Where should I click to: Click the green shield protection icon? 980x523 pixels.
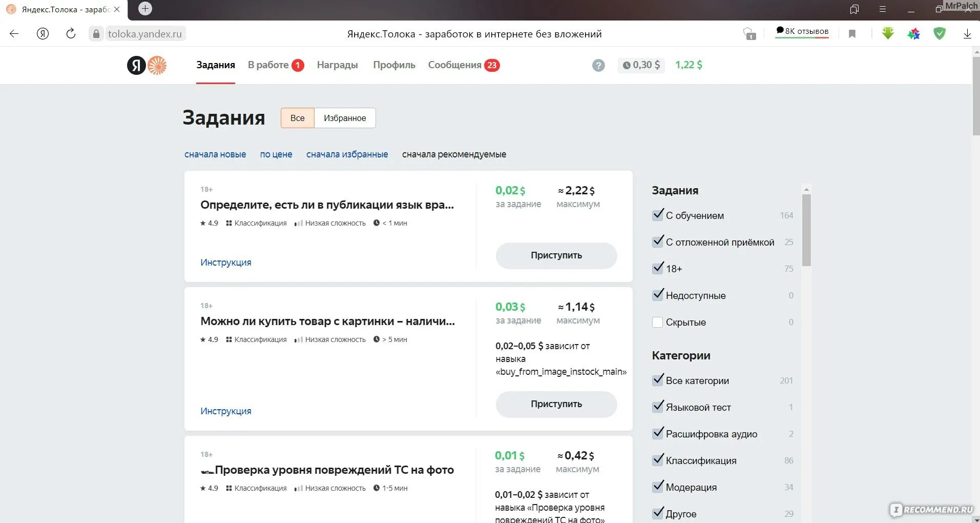pyautogui.click(x=940, y=34)
